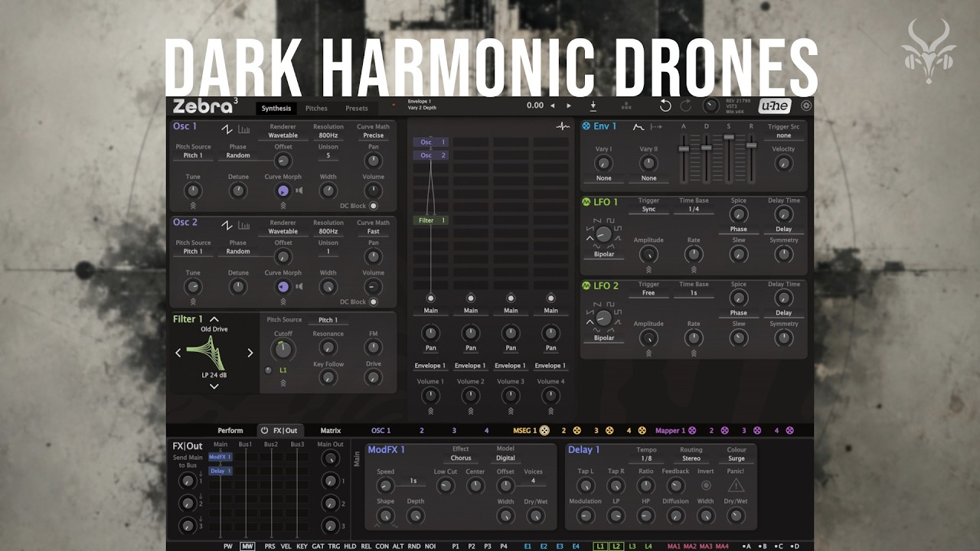Click the oscilloscope waveform icon above grid
Viewport: 980px width, 551px height.
pos(563,126)
